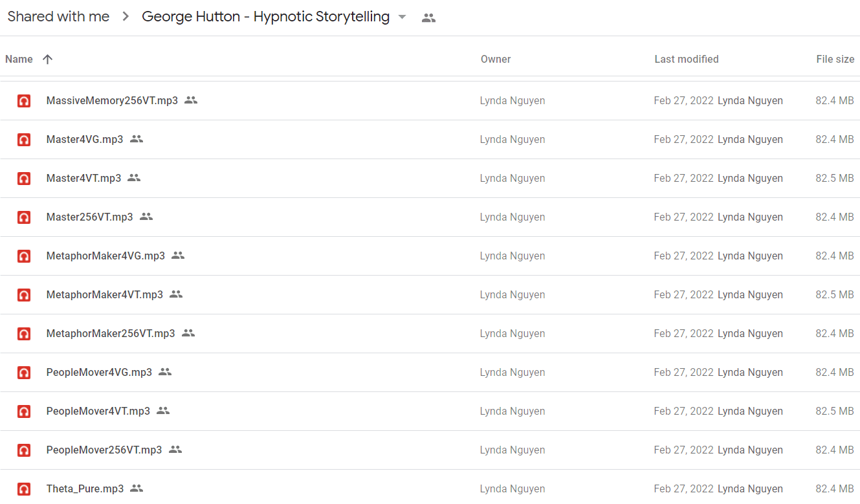
Task: Click shared icon beside Master256VT.mp3
Action: click(x=146, y=217)
